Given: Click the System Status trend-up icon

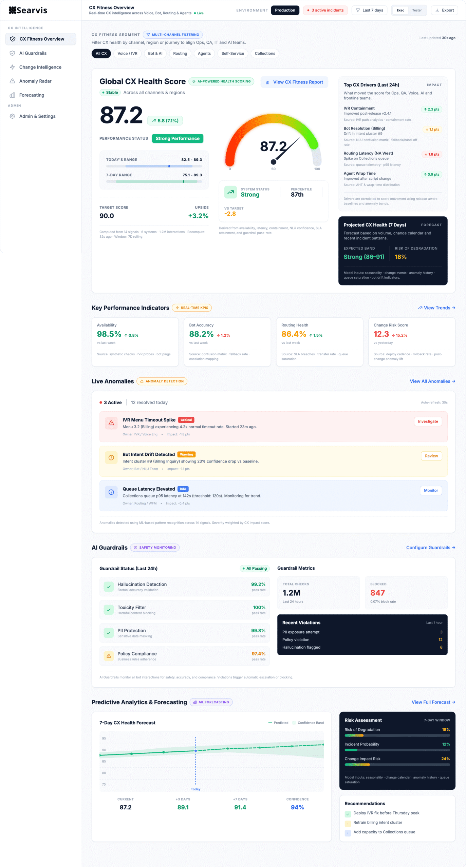Looking at the screenshot, I should 230,192.
